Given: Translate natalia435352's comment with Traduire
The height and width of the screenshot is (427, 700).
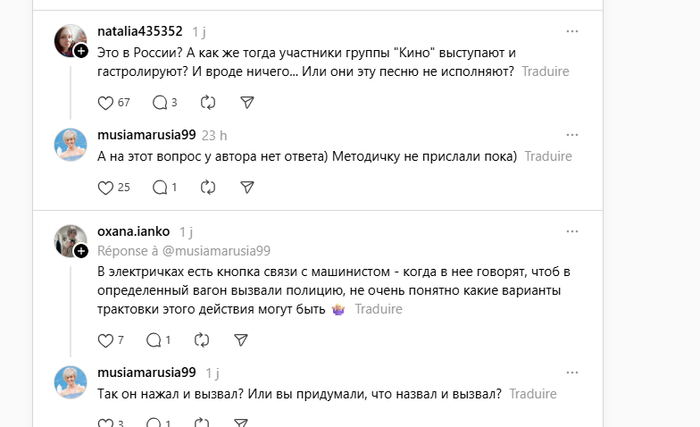Looking at the screenshot, I should point(545,72).
